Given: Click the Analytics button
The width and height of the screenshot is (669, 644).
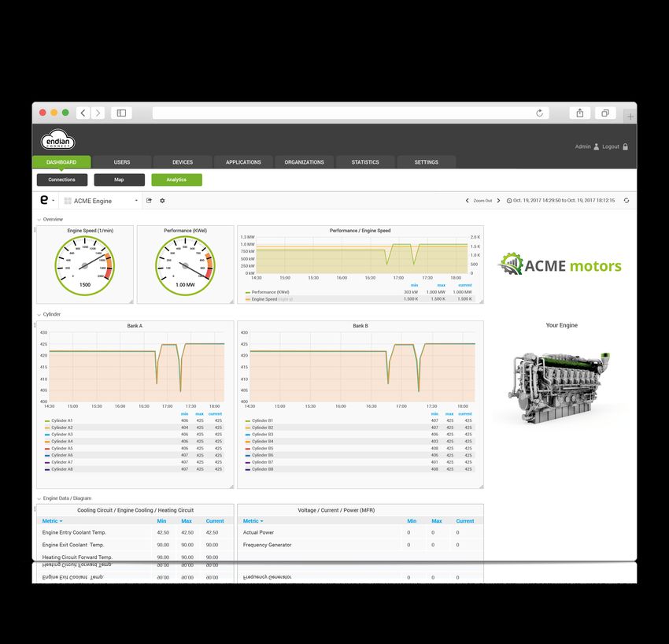Looking at the screenshot, I should tap(176, 180).
